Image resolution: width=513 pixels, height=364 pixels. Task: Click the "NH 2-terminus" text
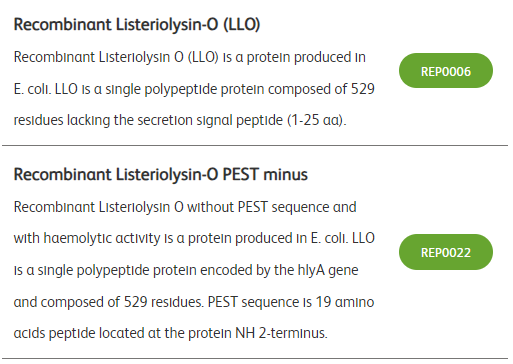pyautogui.click(x=281, y=333)
